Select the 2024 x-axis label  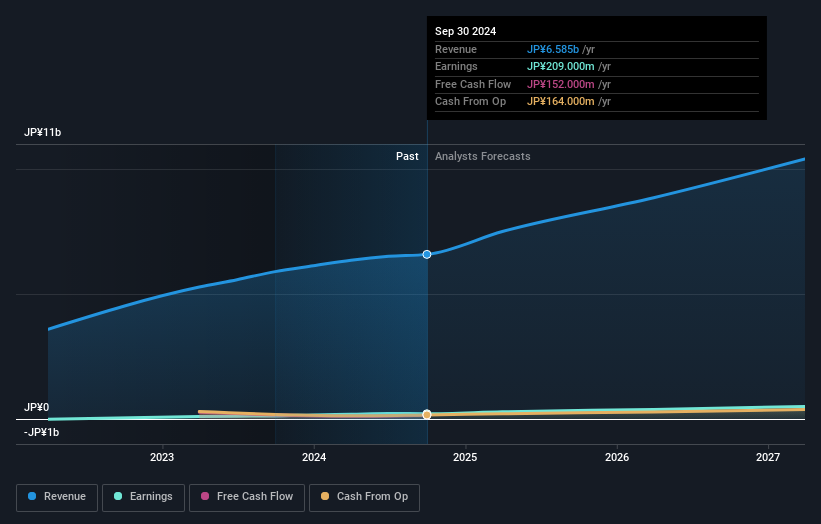[314, 457]
